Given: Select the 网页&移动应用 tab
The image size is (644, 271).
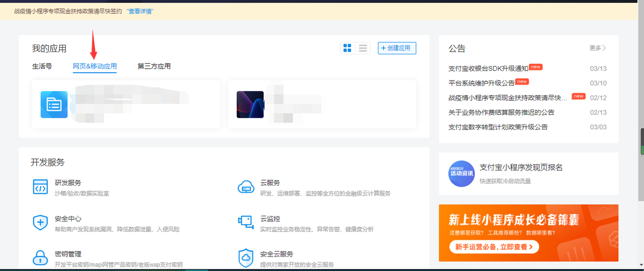Looking at the screenshot, I should [x=95, y=66].
